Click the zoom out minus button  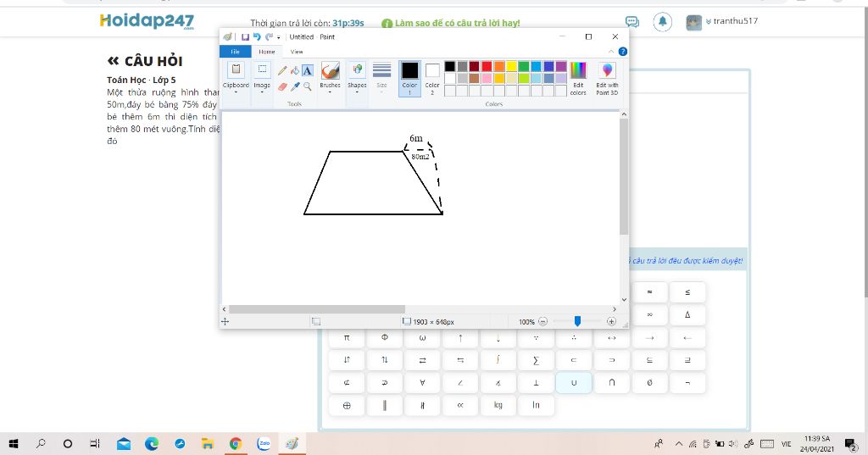(x=543, y=322)
